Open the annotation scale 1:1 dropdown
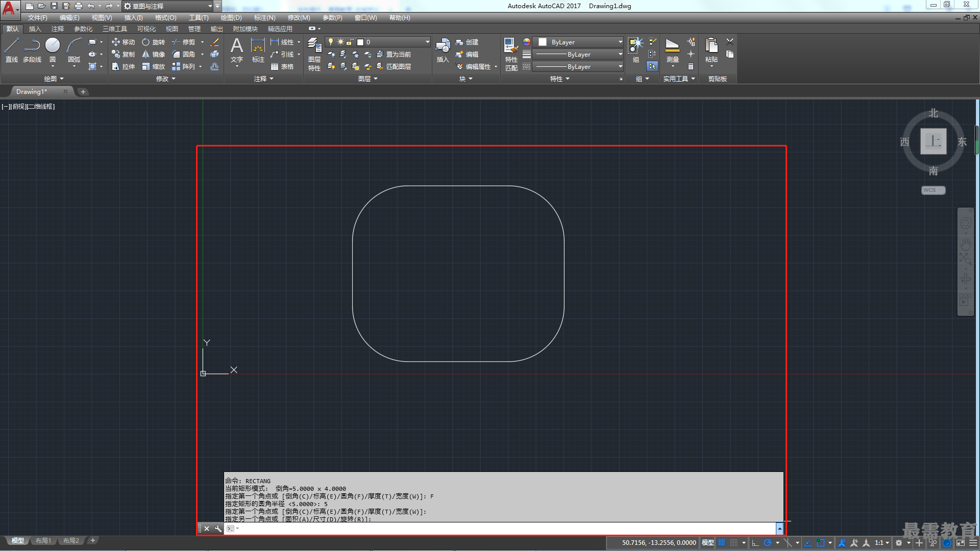This screenshot has width=980, height=551. tap(881, 543)
